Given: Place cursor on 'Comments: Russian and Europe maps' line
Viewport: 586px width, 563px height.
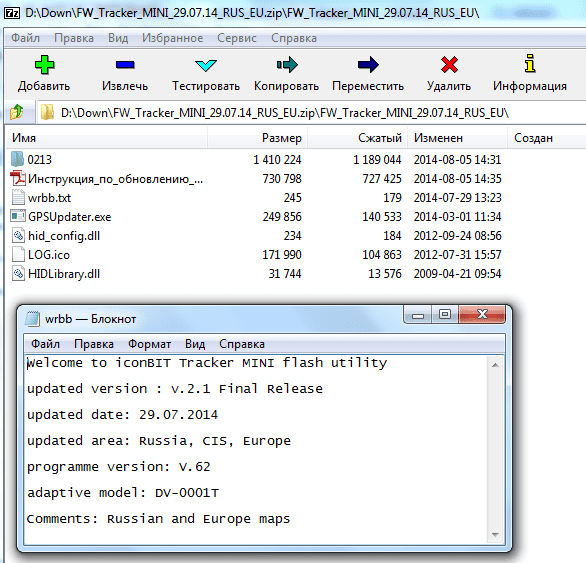Looking at the screenshot, I should click(158, 519).
